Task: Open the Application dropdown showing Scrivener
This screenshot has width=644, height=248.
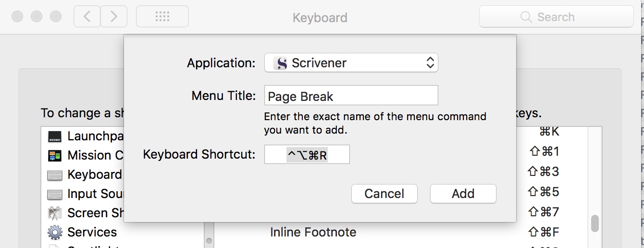Action: tap(351, 62)
